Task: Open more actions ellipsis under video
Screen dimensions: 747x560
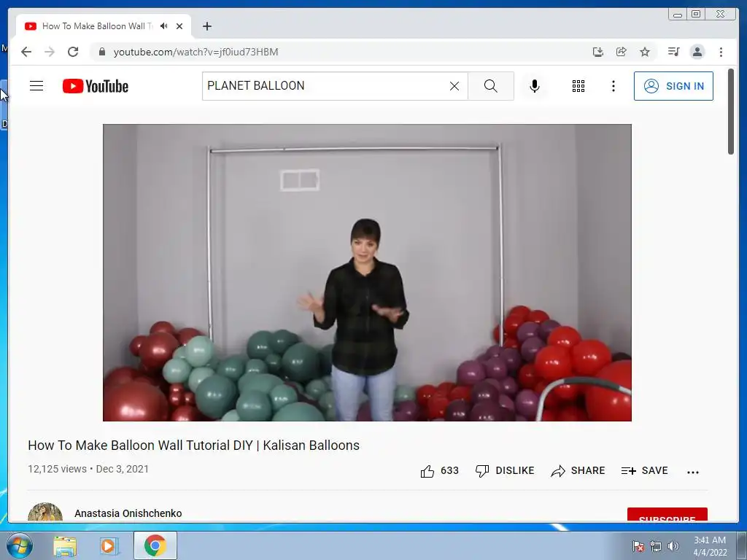Action: click(x=693, y=472)
